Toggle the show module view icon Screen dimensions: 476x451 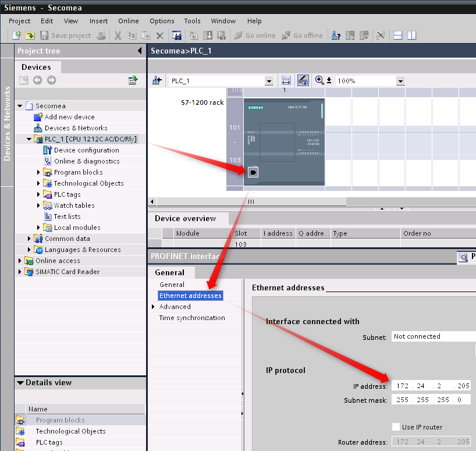[303, 80]
